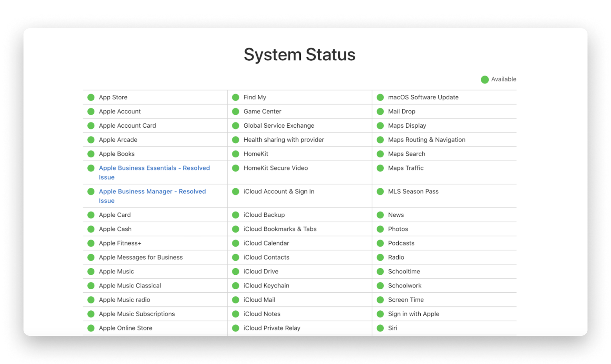The image size is (611, 364).
Task: Click the Available legend label
Action: tap(504, 79)
